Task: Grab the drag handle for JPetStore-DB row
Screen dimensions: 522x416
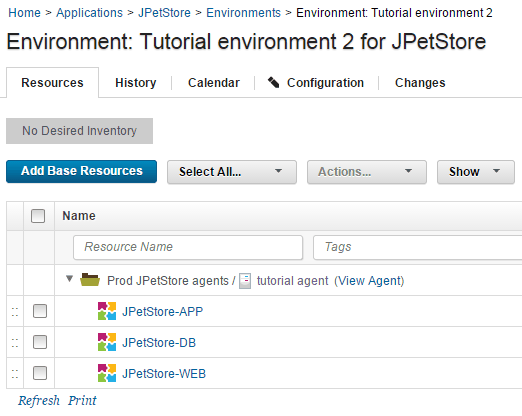Action: tap(15, 343)
